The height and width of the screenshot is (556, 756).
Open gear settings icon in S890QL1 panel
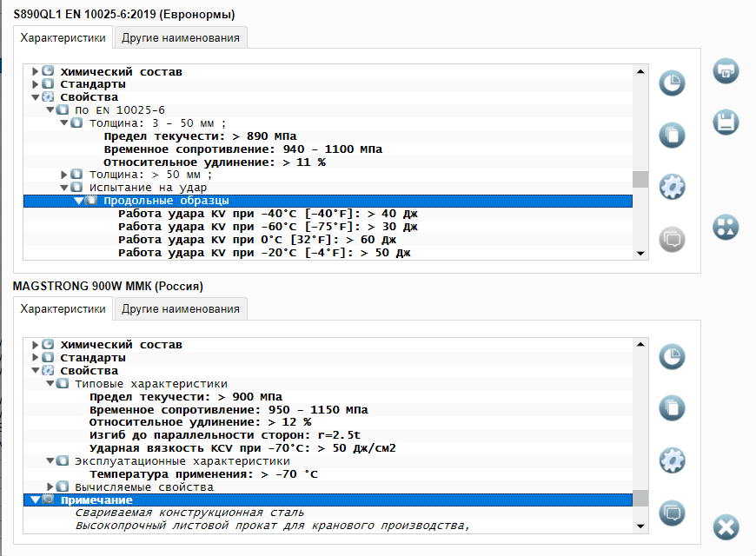tap(672, 187)
